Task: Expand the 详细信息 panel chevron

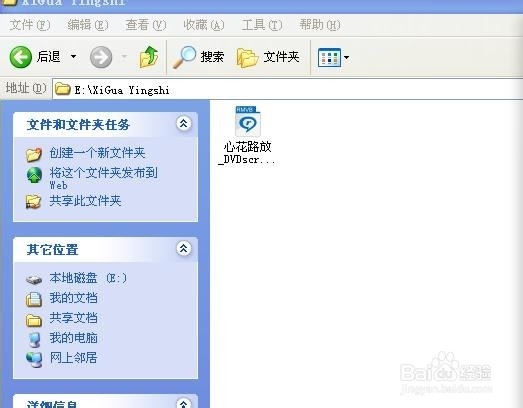Action: click(183, 403)
